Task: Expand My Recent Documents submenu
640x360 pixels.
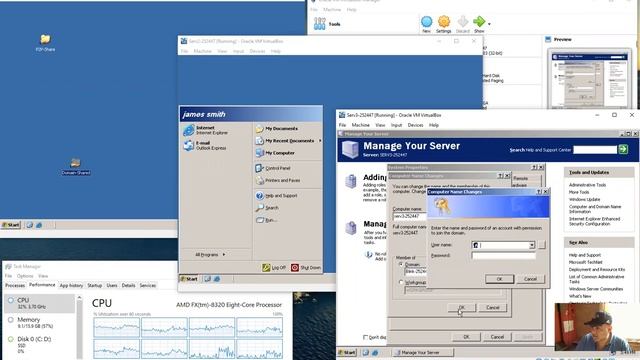Action: pyautogui.click(x=288, y=141)
